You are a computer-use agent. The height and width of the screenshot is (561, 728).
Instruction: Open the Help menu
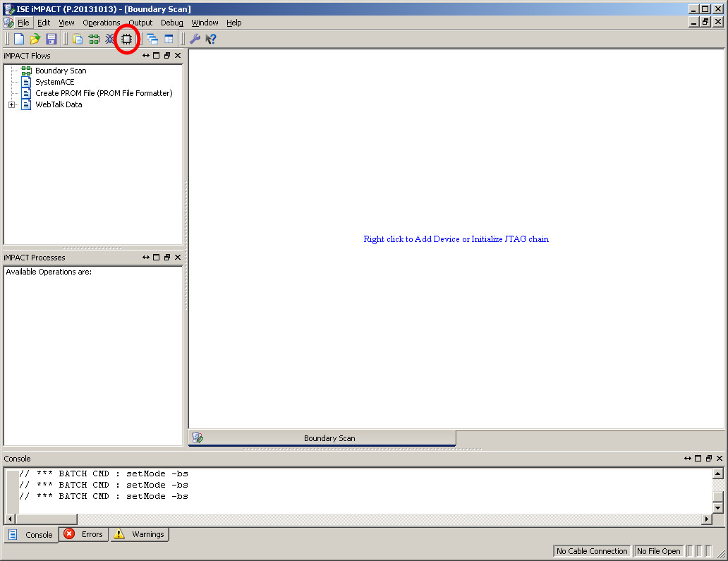pos(234,23)
